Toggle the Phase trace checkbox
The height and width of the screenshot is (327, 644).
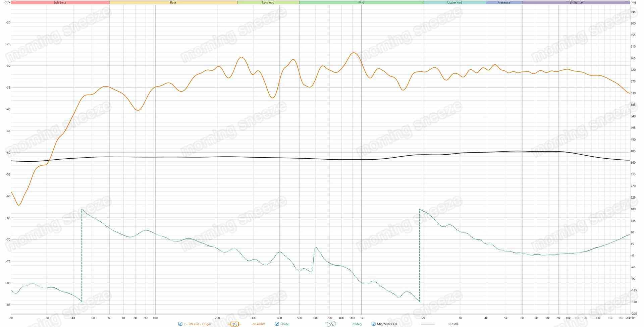277,324
